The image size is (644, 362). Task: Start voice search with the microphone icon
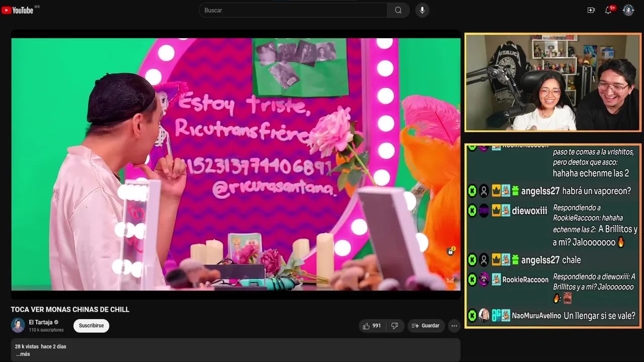pyautogui.click(x=422, y=10)
